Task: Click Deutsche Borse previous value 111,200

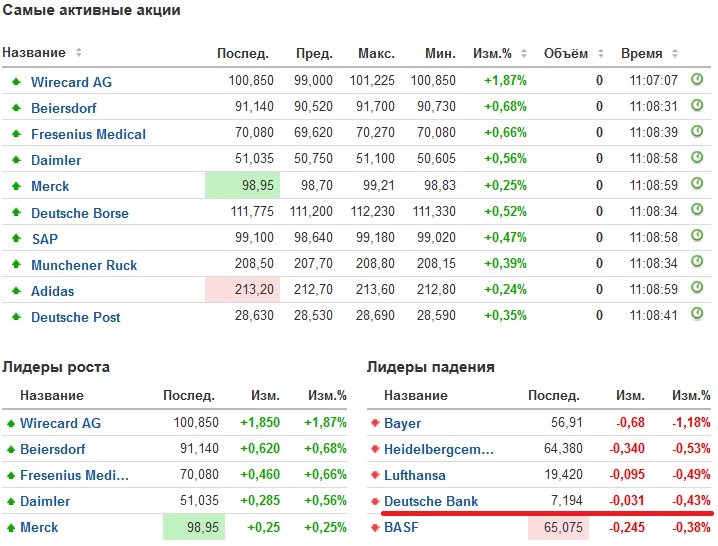Action: click(311, 212)
